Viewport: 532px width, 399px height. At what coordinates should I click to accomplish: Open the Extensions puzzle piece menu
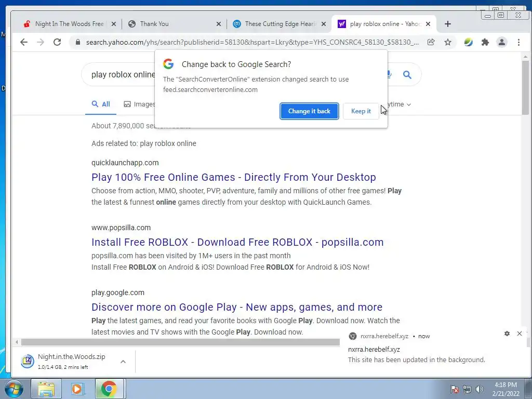[x=485, y=42]
